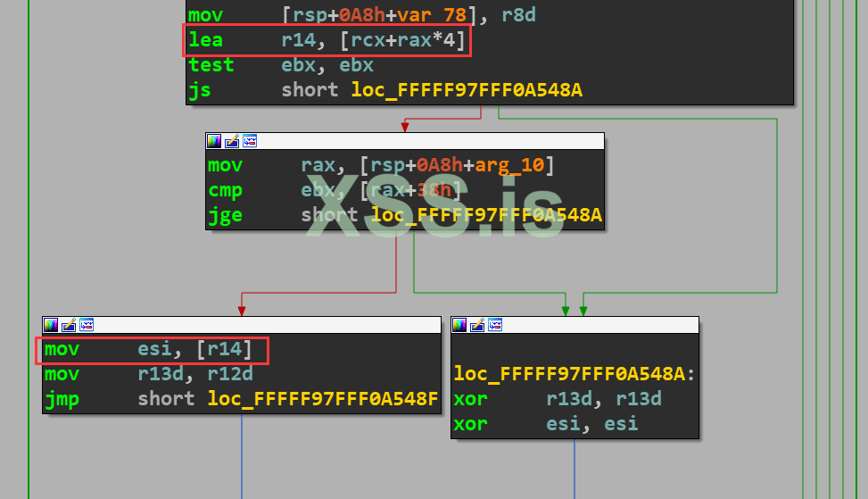Select the test ebx, ebx instruction
The width and height of the screenshot is (868, 499).
(x=281, y=65)
